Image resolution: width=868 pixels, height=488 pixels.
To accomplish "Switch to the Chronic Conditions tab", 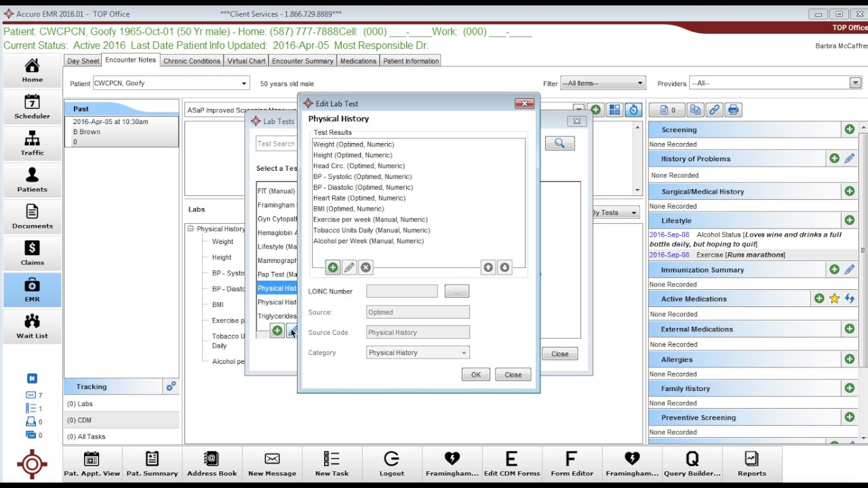I will point(192,61).
